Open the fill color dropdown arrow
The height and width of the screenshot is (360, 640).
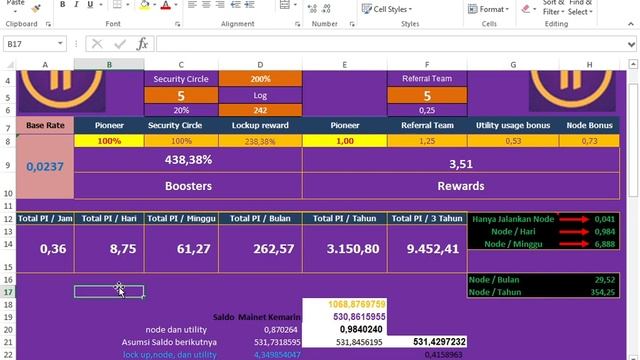[154, 4]
